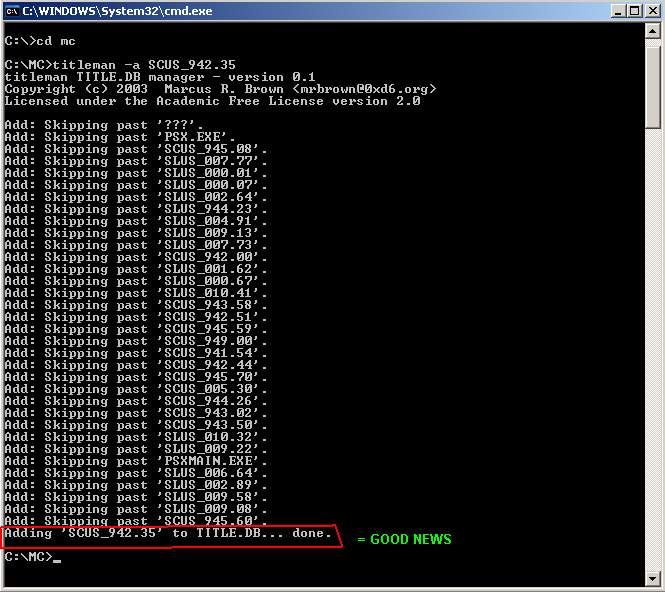Click the Skipping past 'SLUS_009.13' line
This screenshot has width=665, height=592.
pyautogui.click(x=136, y=233)
